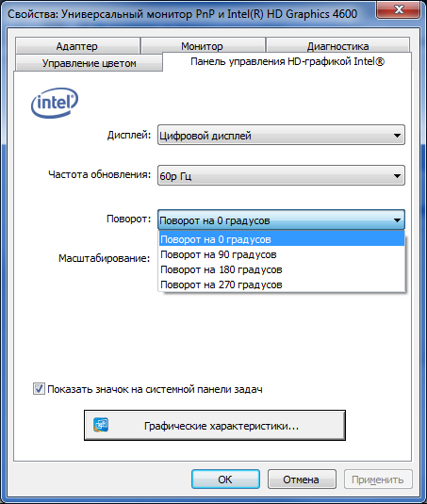Select the Панель управления HD-графикой Intel tab
Viewport: 427px width, 504px height.
(287, 61)
